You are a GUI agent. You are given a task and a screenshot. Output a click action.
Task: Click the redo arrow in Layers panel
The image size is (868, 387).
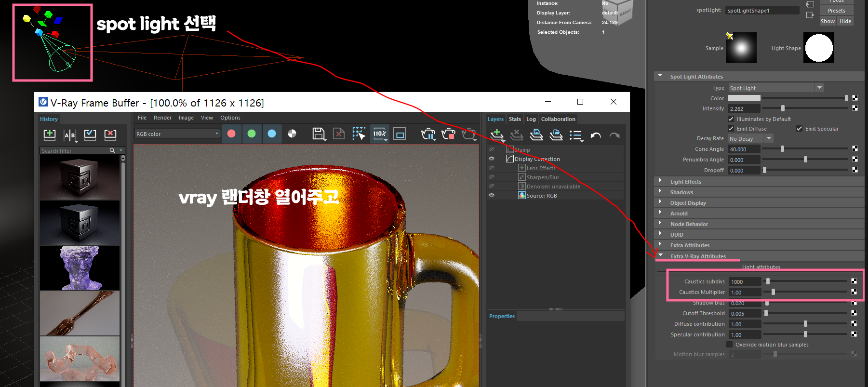point(614,135)
